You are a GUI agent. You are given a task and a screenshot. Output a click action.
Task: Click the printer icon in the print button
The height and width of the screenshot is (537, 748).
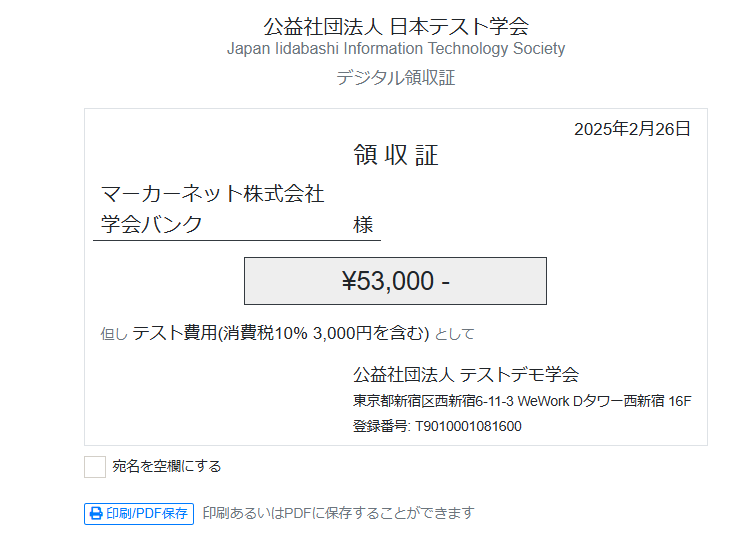point(96,514)
